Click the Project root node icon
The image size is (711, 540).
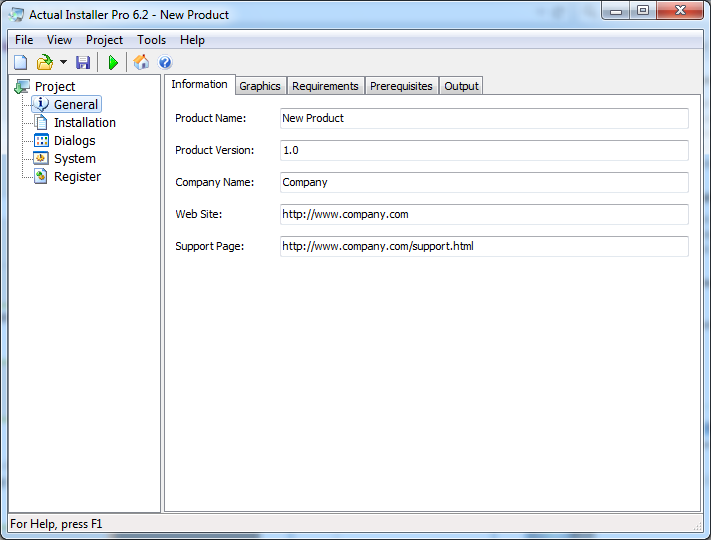pyautogui.click(x=22, y=86)
